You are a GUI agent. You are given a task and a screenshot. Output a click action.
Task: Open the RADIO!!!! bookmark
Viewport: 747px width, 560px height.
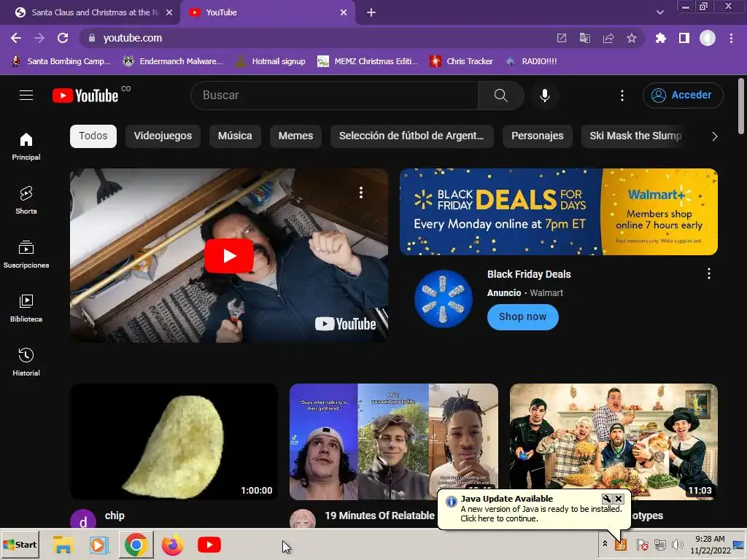tap(531, 61)
